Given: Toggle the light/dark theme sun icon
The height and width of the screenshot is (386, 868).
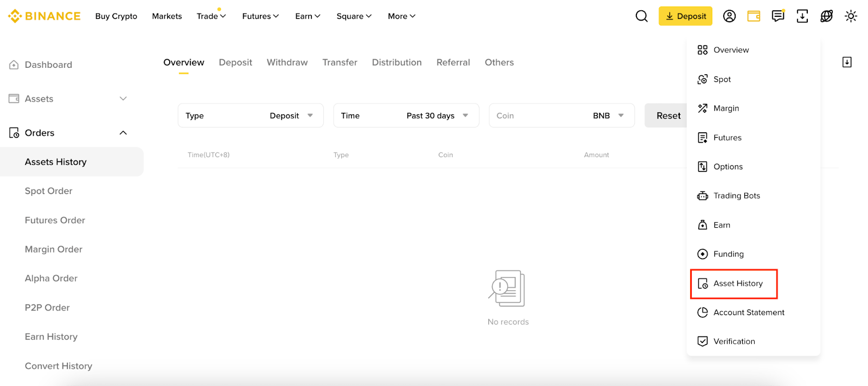Looking at the screenshot, I should pyautogui.click(x=851, y=16).
